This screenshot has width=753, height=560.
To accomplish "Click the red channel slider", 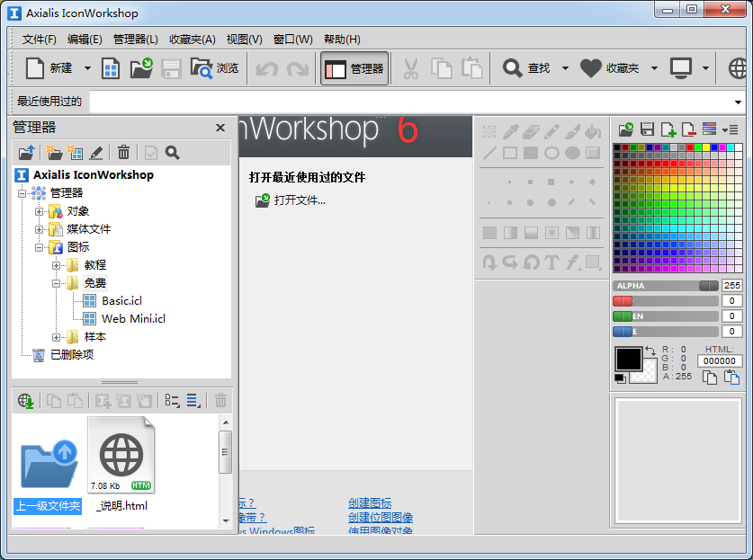I will coord(666,301).
